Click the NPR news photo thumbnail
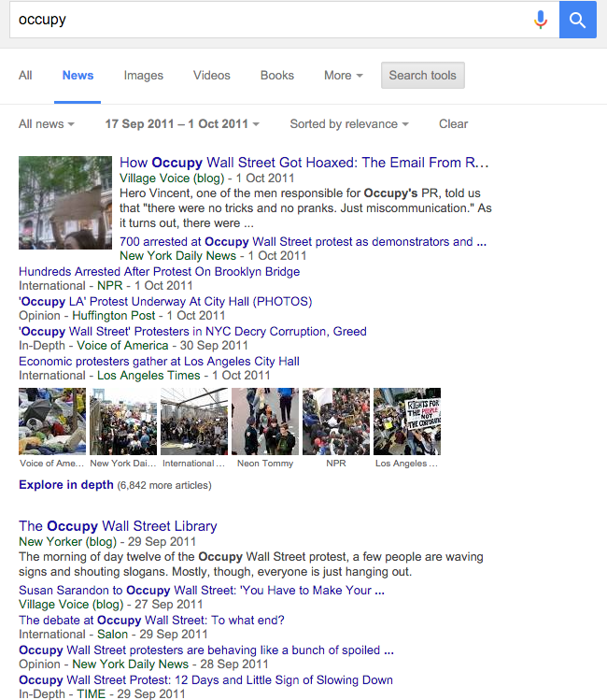This screenshot has height=700, width=607. point(336,421)
